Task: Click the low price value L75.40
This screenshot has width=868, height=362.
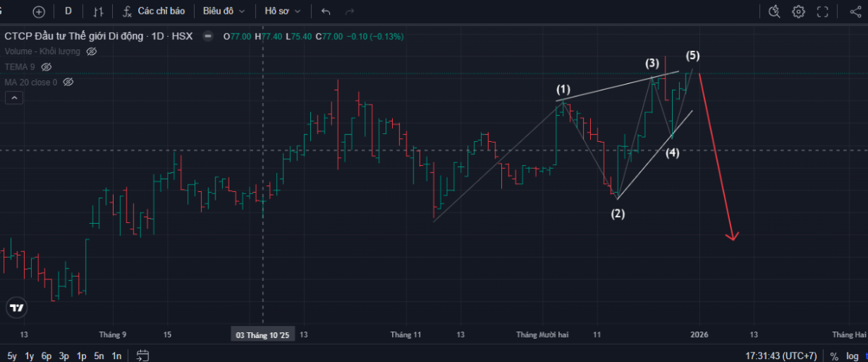Action: (x=299, y=36)
